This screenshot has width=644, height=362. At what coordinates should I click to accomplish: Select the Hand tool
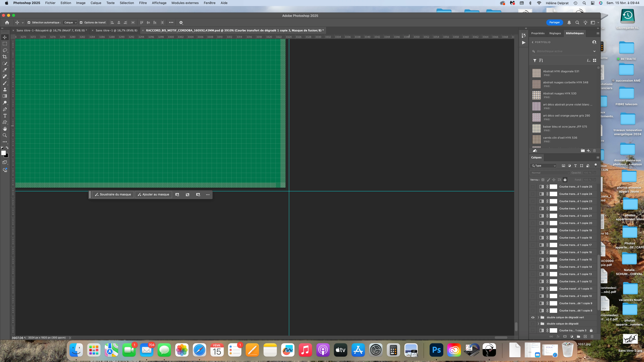(5, 129)
